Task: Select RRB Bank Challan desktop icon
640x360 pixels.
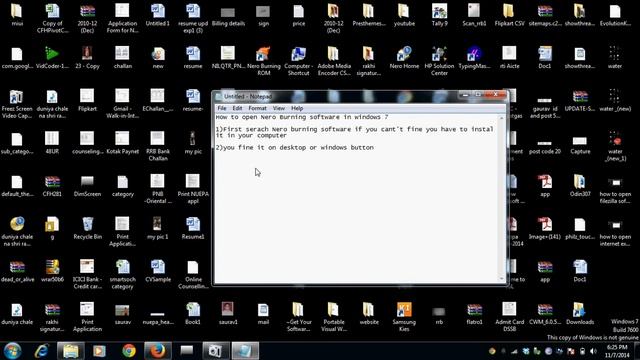Action: tap(158, 146)
